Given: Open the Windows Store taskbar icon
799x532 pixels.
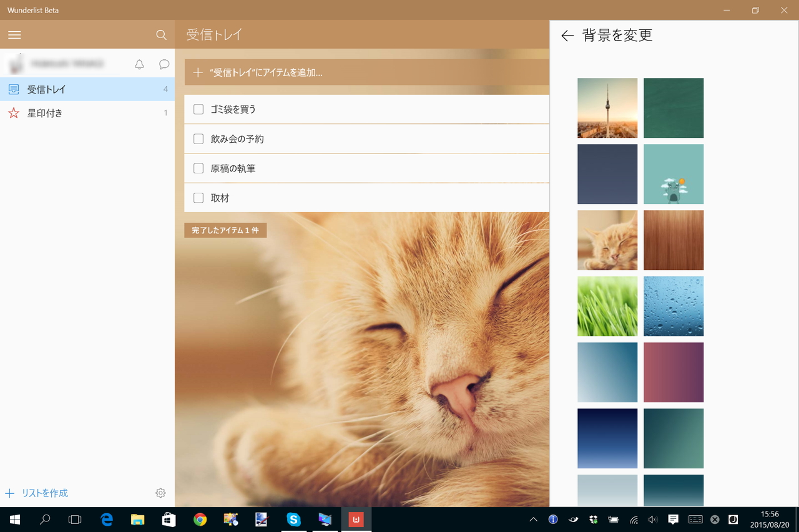Looking at the screenshot, I should (x=169, y=519).
